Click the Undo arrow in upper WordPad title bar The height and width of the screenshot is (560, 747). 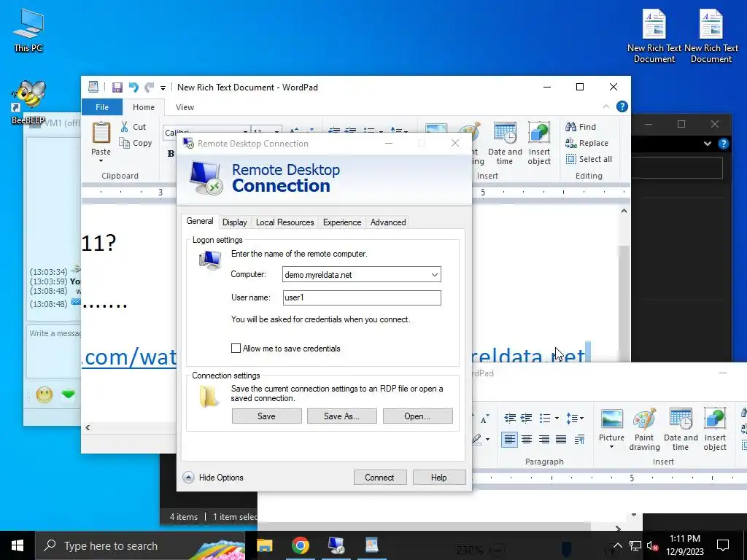pyautogui.click(x=133, y=87)
